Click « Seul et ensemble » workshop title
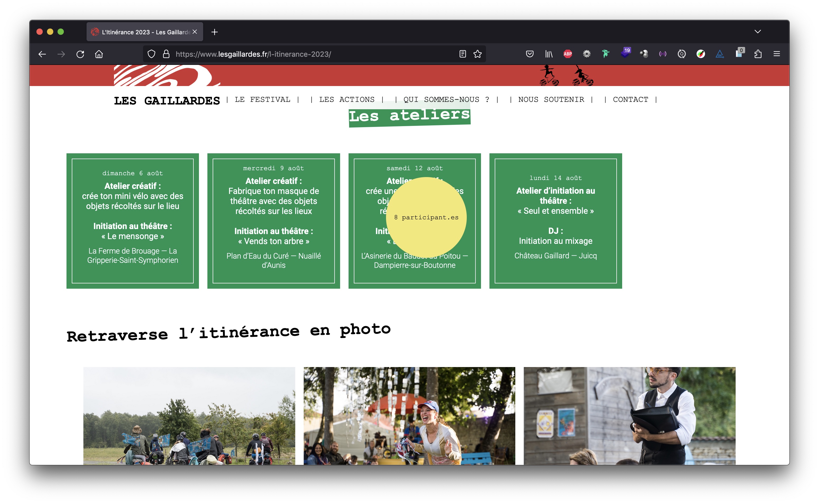Image resolution: width=819 pixels, height=504 pixels. pos(556,211)
